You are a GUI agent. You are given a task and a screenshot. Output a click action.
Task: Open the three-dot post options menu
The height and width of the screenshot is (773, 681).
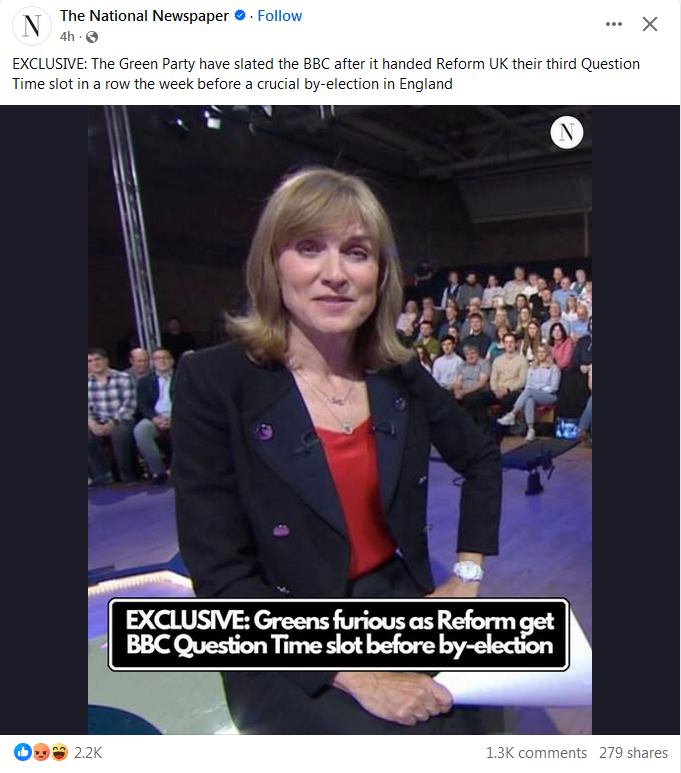613,24
